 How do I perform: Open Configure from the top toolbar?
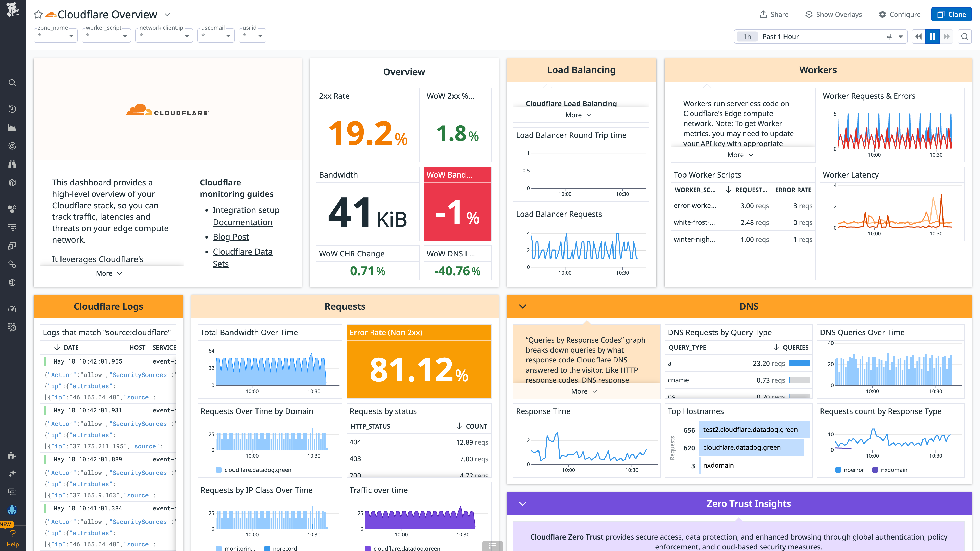pyautogui.click(x=900, y=14)
